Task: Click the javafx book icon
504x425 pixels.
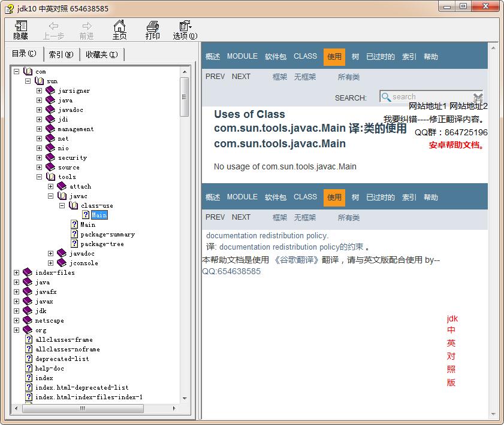Action: coord(28,292)
